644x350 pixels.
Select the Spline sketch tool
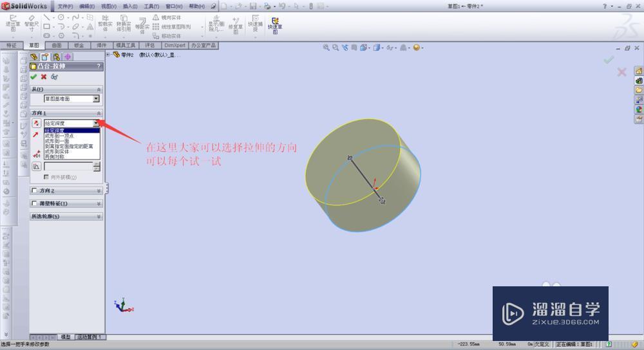point(75,17)
